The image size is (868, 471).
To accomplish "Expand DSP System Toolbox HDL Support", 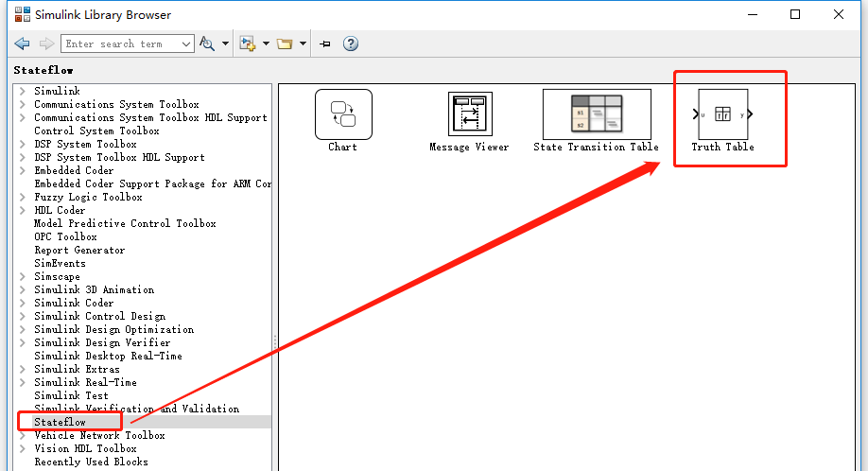I will [x=23, y=157].
